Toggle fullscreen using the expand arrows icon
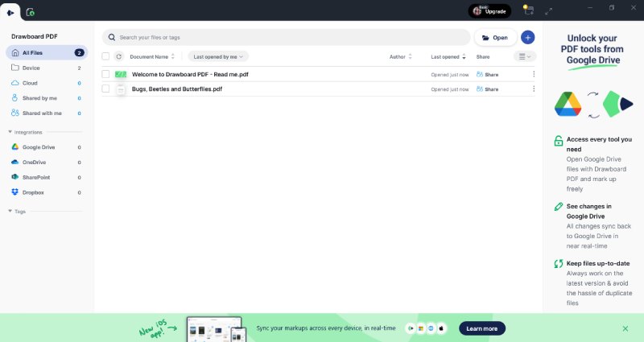Image resolution: width=644 pixels, height=342 pixels. tap(549, 11)
